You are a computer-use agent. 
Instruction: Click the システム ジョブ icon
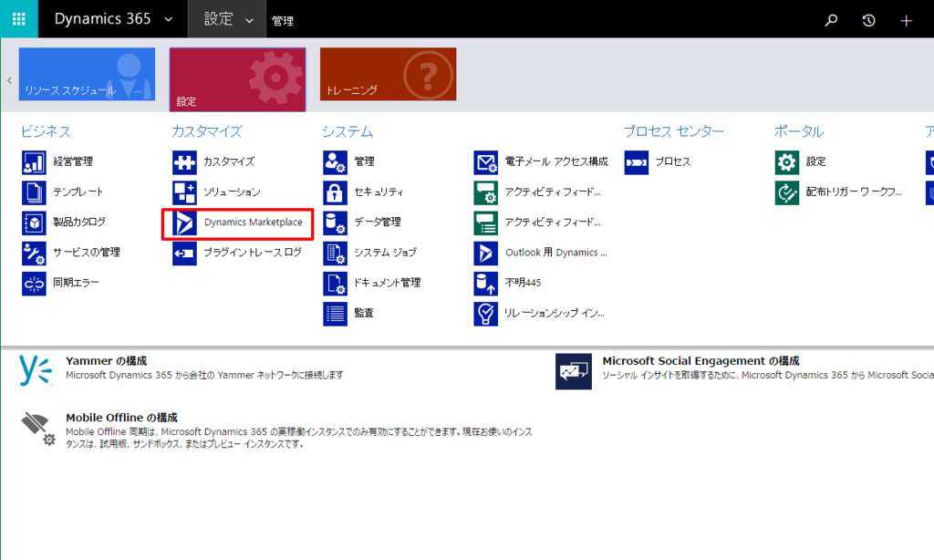coord(336,254)
